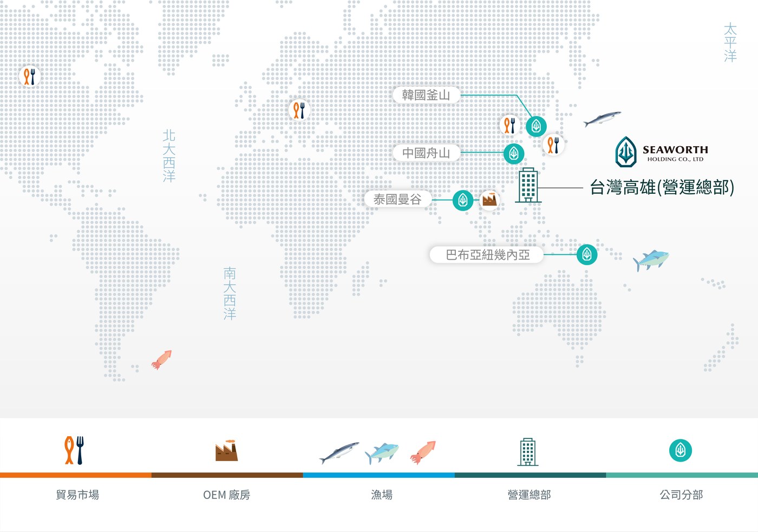This screenshot has height=532, width=758.
Task: Click the factory icon above OEM 廠房
Action: click(226, 450)
